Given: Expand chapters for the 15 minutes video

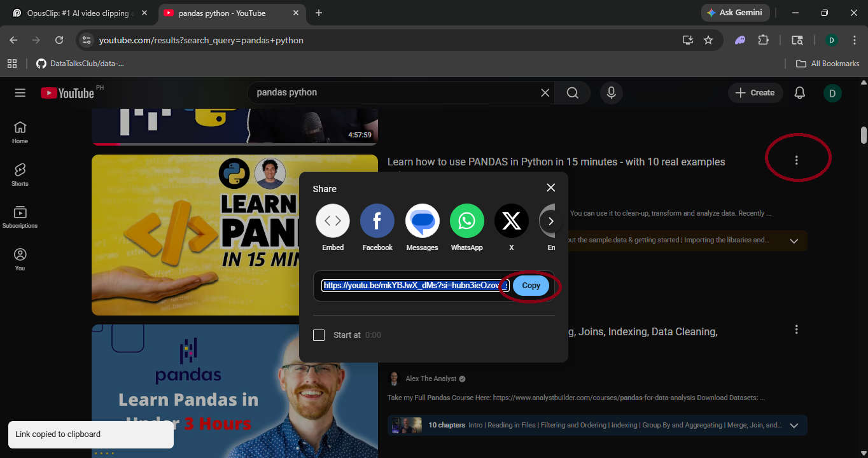Looking at the screenshot, I should click(x=794, y=241).
